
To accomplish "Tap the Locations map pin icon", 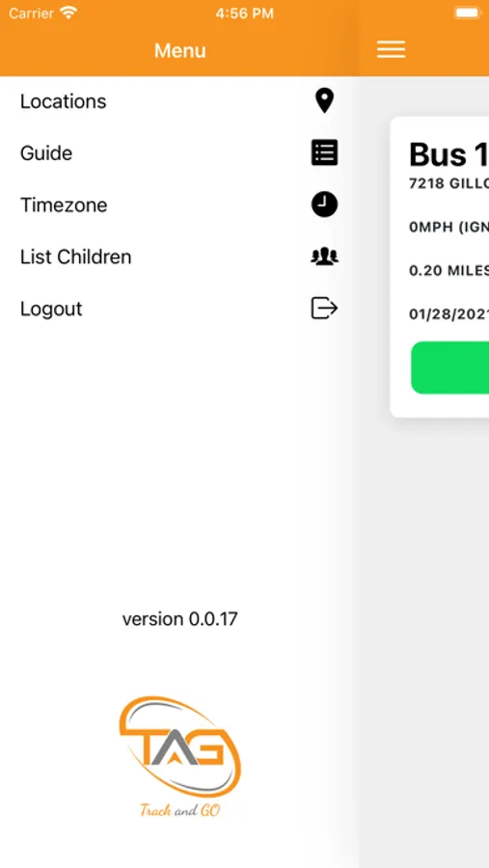I will (x=324, y=101).
